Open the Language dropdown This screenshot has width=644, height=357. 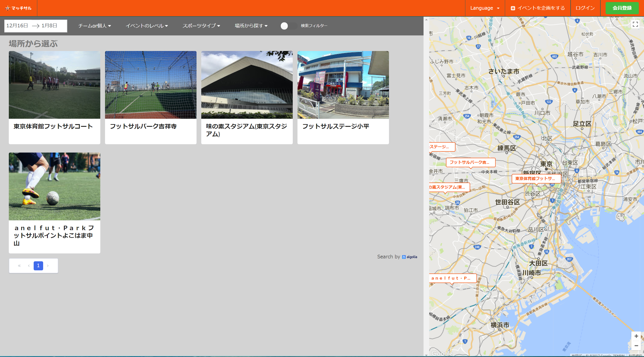(485, 8)
